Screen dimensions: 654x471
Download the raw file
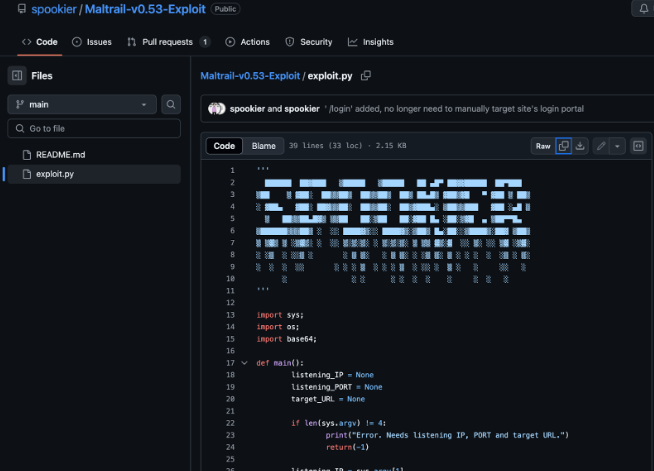[x=580, y=146]
